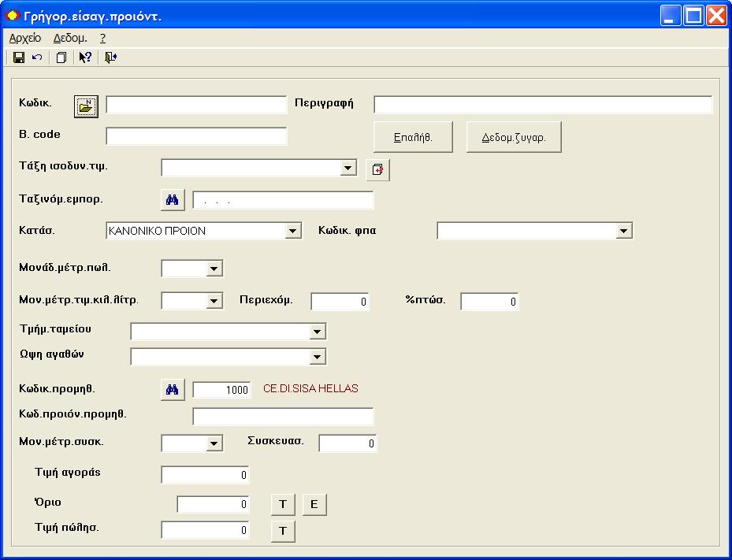Click the Exit door toolbar icon
Viewport: 732px width, 560px height.
point(110,57)
